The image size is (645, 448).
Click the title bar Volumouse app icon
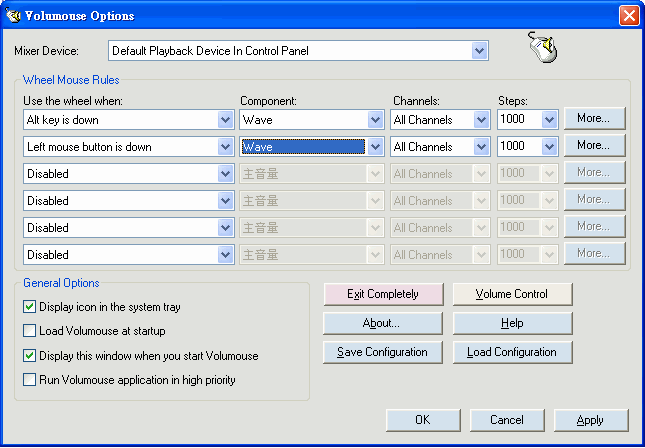pyautogui.click(x=13, y=15)
